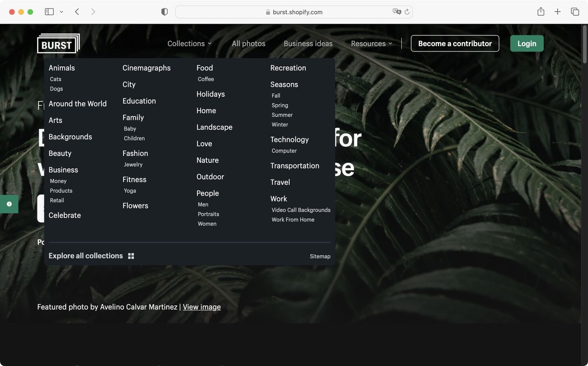Click the Share icon in the browser toolbar
Image resolution: width=588 pixels, height=366 pixels.
(540, 11)
